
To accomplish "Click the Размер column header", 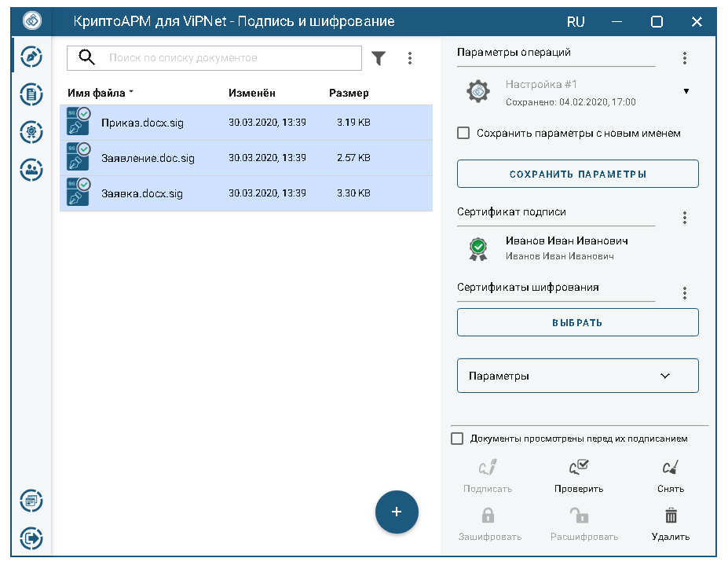I will [x=349, y=93].
